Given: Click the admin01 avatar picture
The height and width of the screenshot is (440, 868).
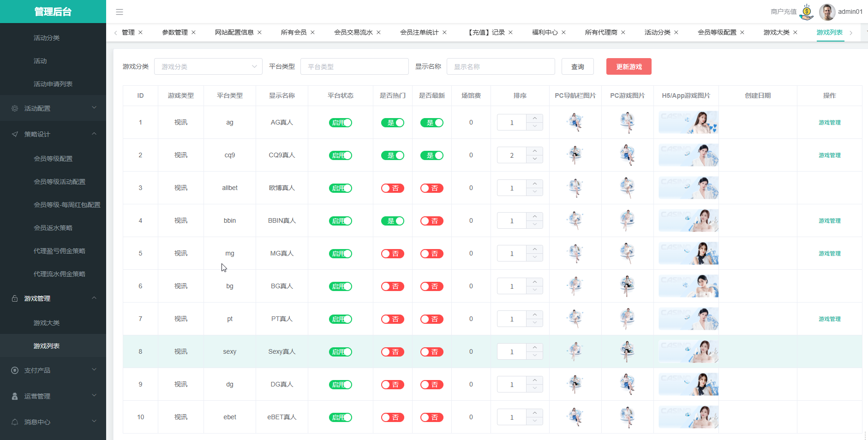Looking at the screenshot, I should (x=827, y=12).
